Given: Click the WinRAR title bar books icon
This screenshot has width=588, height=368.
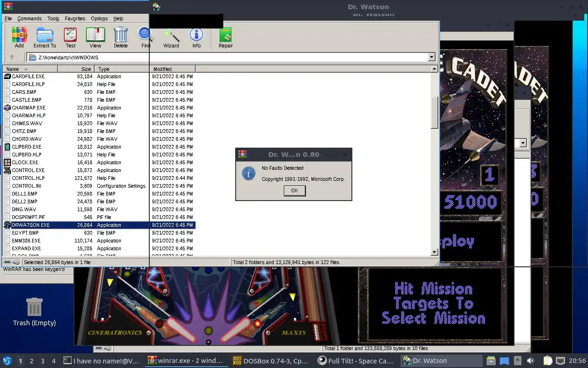Looking at the screenshot, I should coord(8,6).
